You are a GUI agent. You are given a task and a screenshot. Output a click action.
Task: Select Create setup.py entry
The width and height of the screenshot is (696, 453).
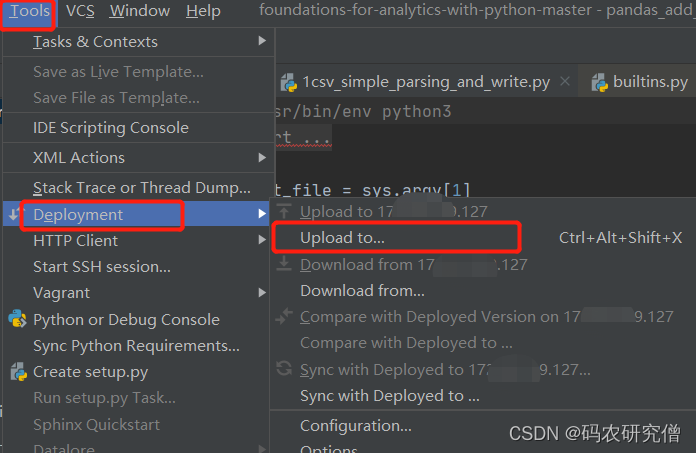click(x=136, y=372)
